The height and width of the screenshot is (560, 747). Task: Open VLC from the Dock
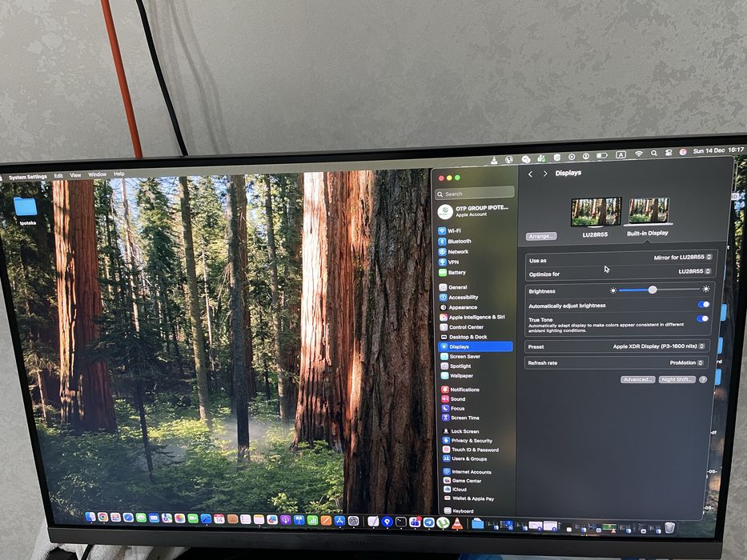click(457, 523)
